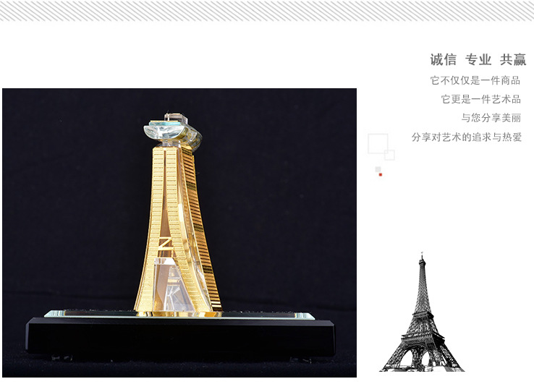Click the word 共赢 in the heading

(x=513, y=59)
